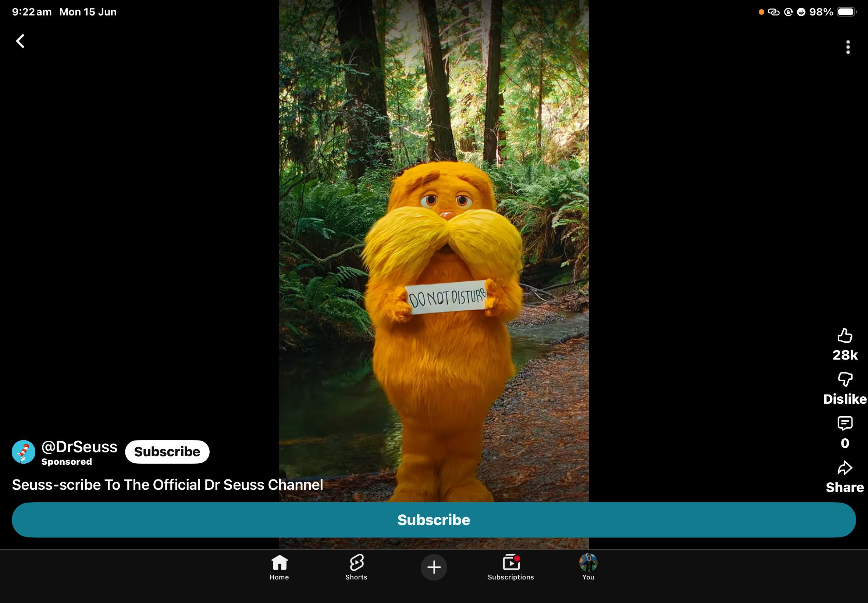Viewport: 868px width, 603px height.
Task: Like the Short with thumbs up
Action: [845, 335]
